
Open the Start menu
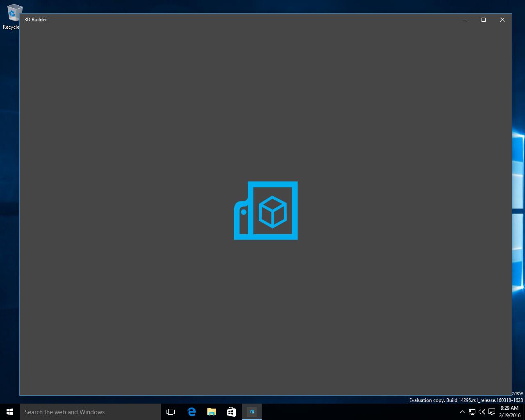pyautogui.click(x=10, y=412)
